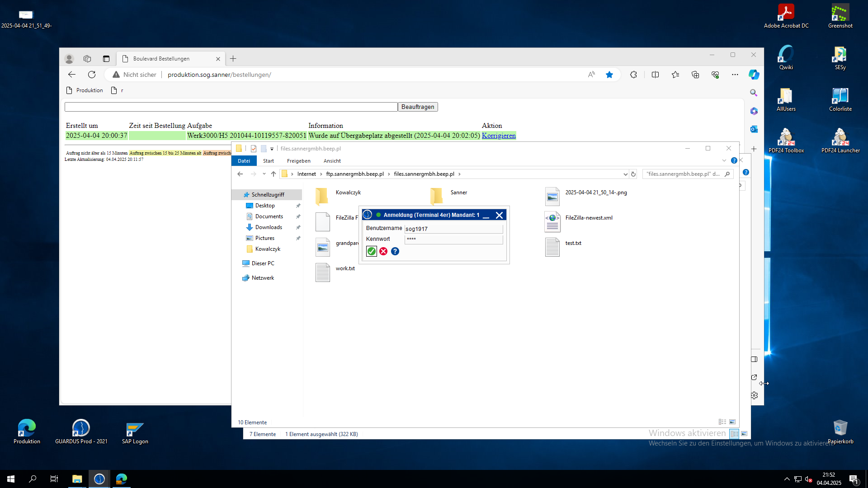Click the browser favorites star icon
This screenshot has width=868, height=488.
click(609, 75)
